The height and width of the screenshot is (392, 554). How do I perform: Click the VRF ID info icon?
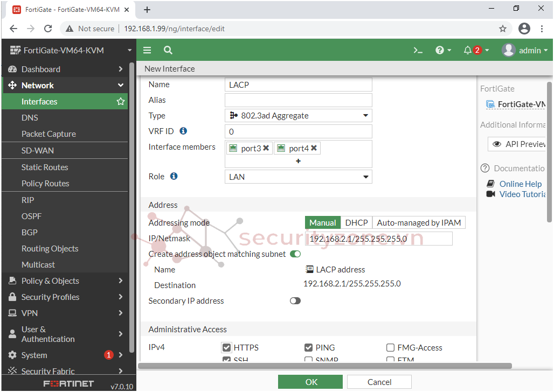click(183, 131)
